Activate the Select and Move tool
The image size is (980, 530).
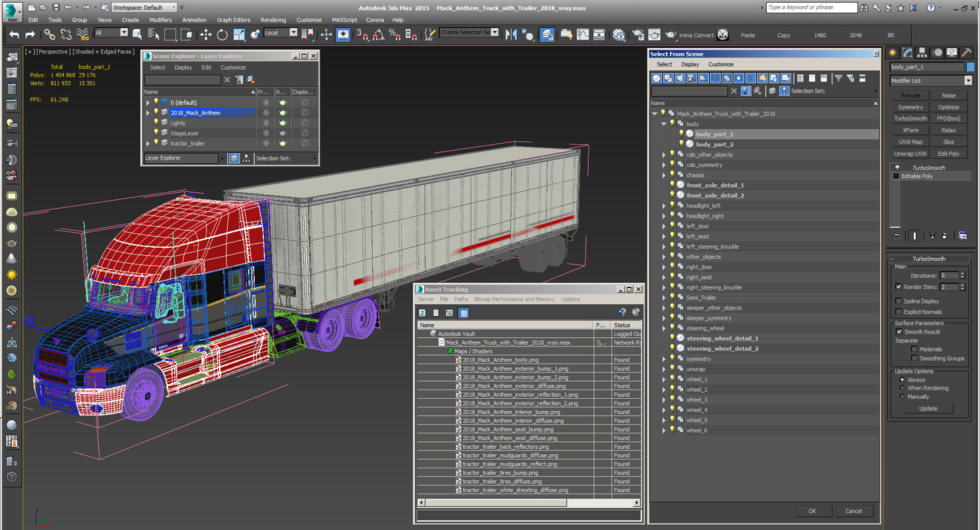[205, 34]
